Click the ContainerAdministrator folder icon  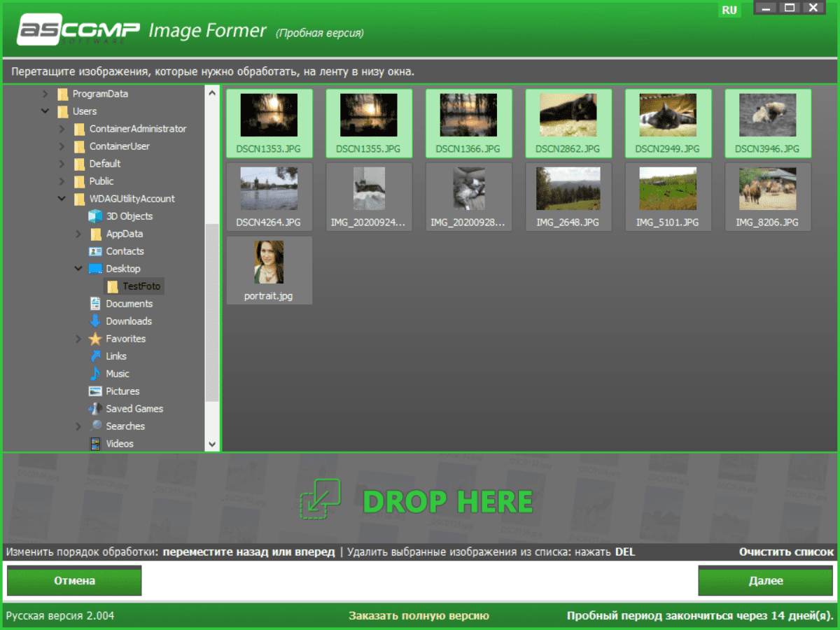[x=80, y=129]
